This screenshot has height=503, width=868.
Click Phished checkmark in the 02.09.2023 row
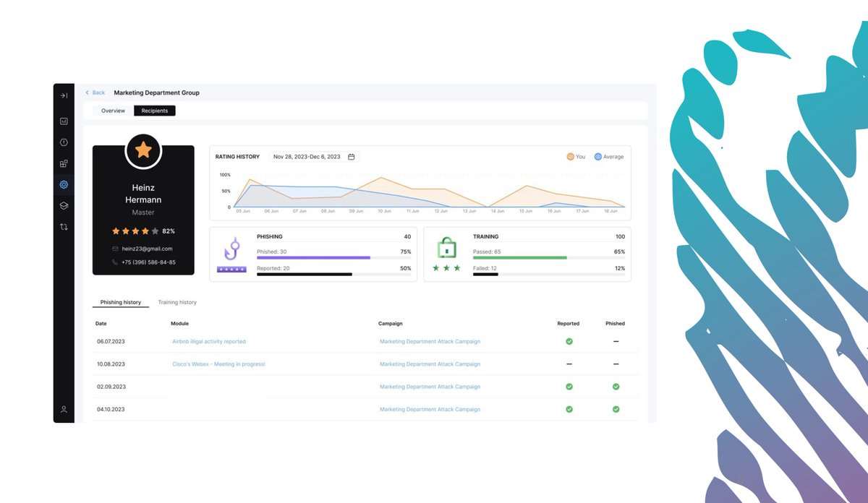point(616,387)
